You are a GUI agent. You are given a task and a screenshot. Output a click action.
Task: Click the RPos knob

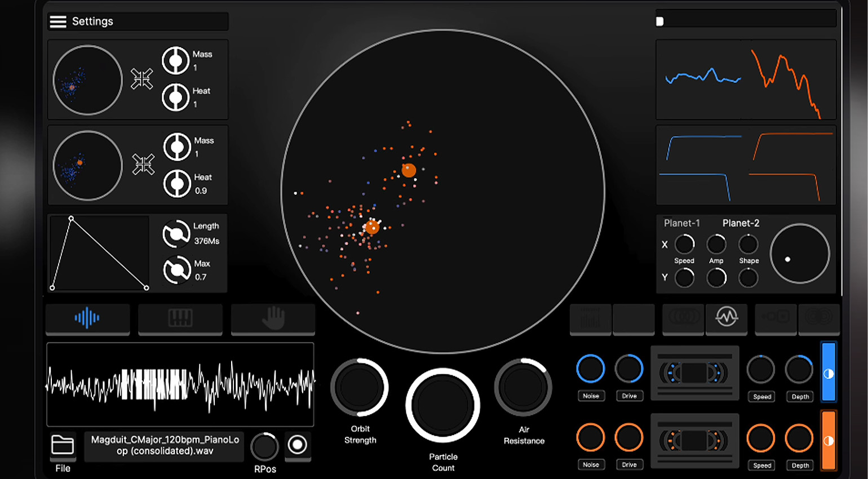tap(264, 447)
